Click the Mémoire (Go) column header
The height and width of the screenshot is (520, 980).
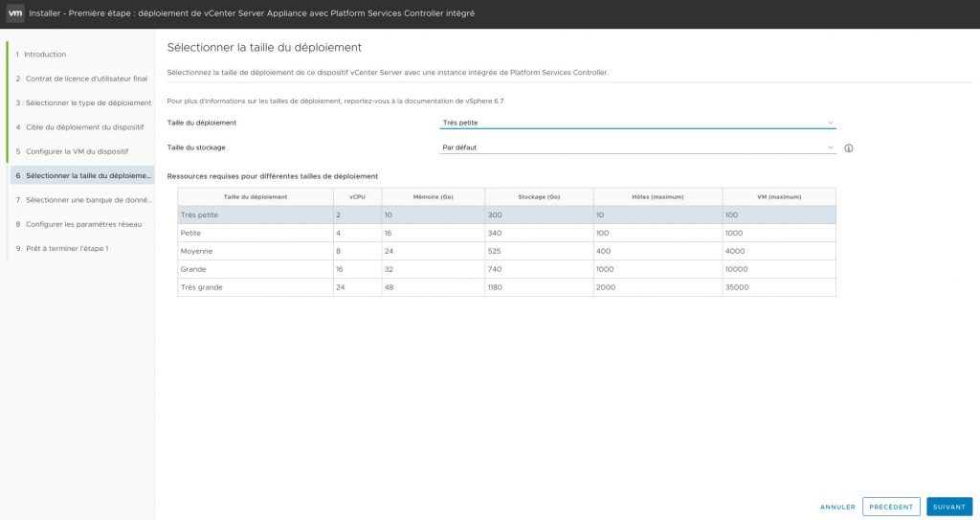coord(434,196)
